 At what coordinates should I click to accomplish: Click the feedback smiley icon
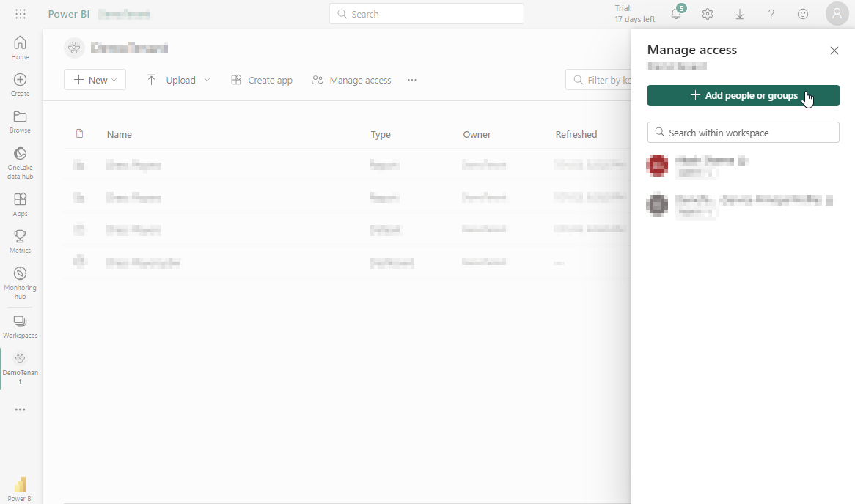803,14
